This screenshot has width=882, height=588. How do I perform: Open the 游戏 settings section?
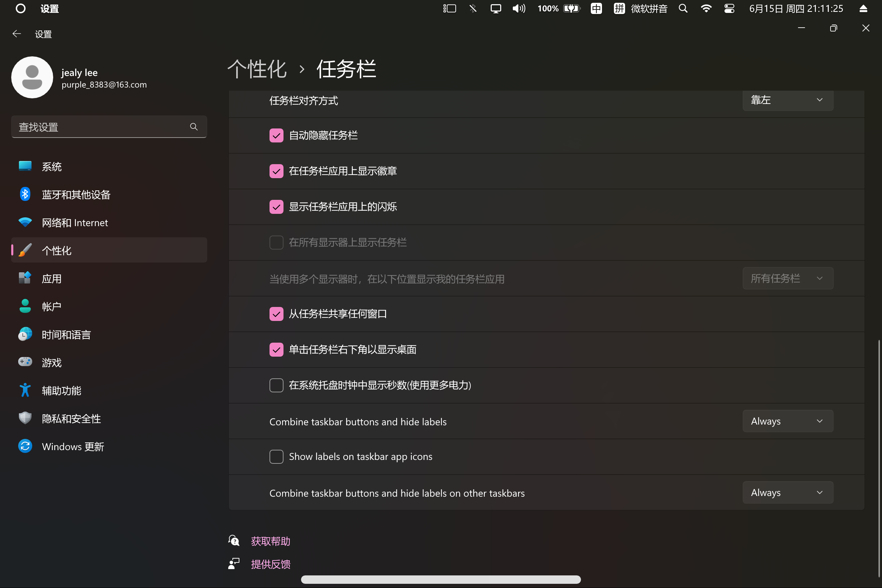(109, 362)
